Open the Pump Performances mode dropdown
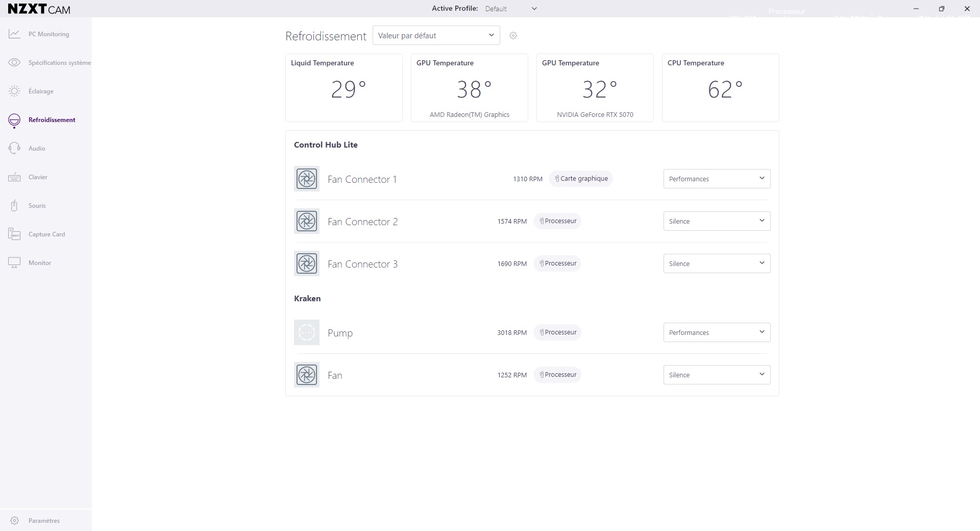This screenshot has height=531, width=980. tap(717, 332)
